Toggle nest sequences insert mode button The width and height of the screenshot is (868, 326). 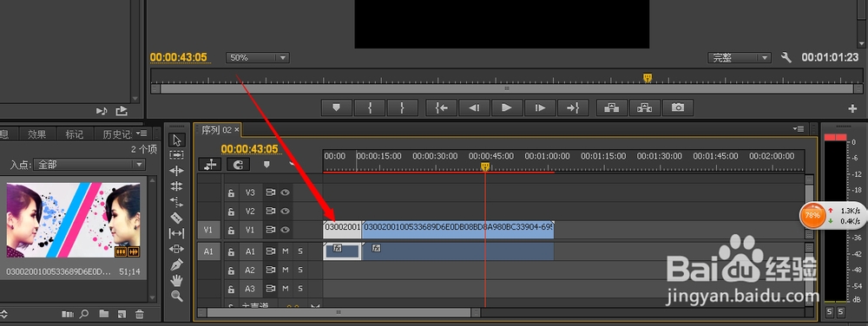pyautogui.click(x=210, y=164)
